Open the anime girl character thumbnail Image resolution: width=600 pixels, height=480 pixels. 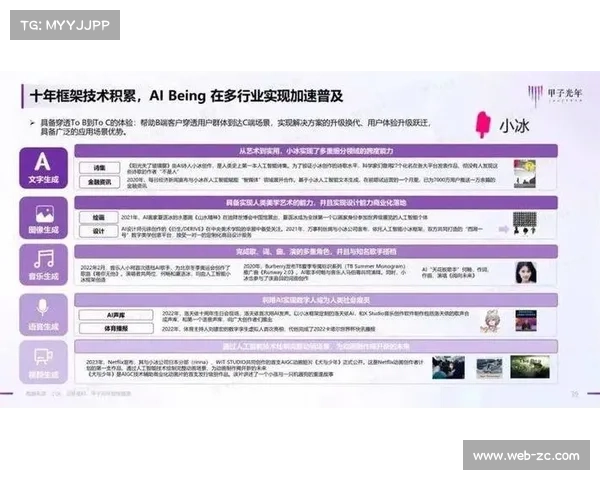pyautogui.click(x=490, y=321)
